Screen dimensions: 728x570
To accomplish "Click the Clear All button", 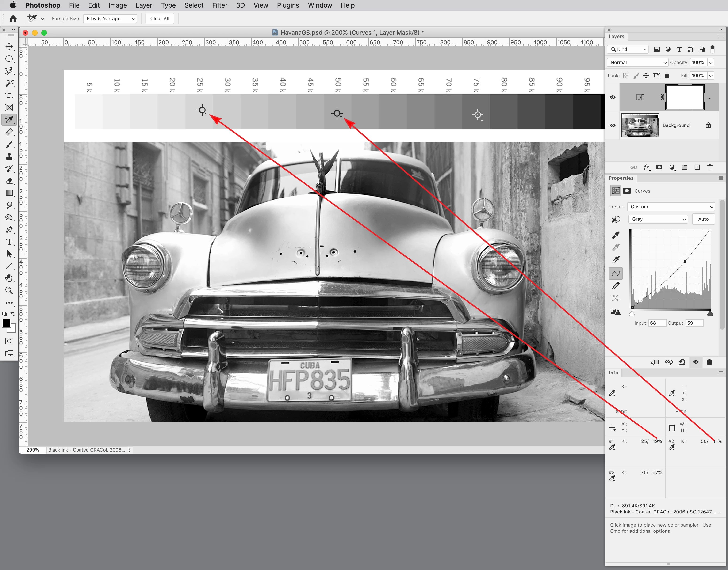I will 160,19.
